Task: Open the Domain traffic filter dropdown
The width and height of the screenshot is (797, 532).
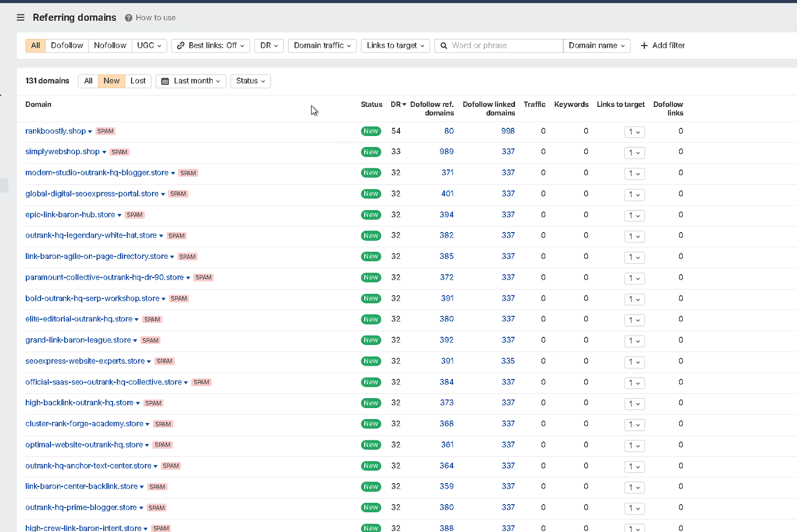Action: click(322, 46)
